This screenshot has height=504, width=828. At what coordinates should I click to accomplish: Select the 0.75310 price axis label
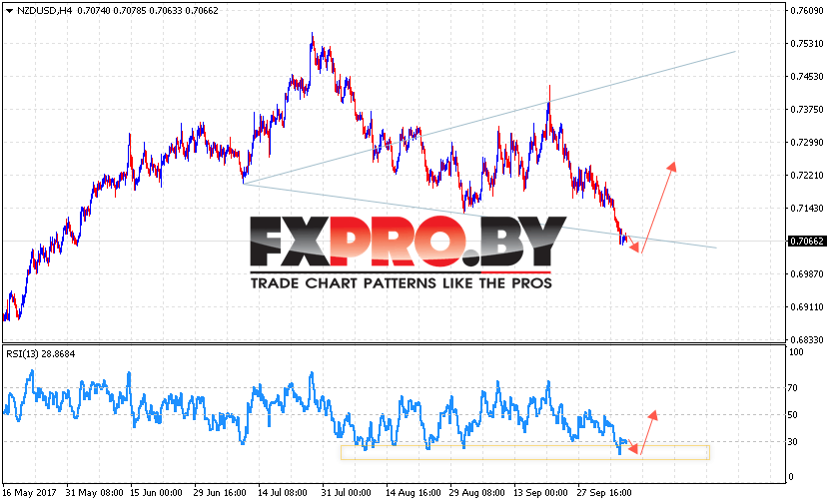806,43
